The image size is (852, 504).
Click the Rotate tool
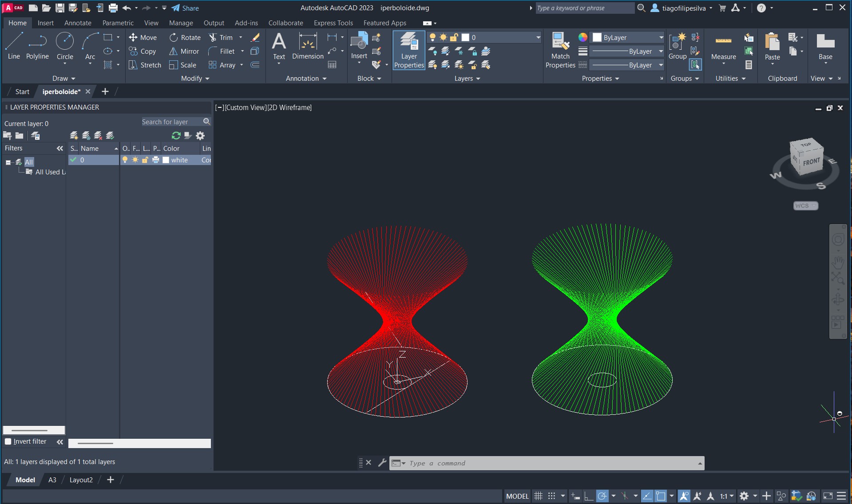click(185, 38)
